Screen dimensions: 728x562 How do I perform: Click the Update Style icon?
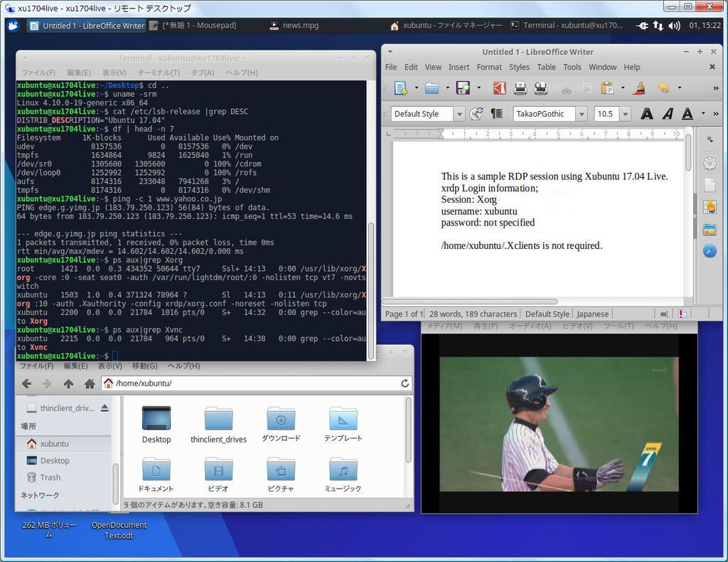(476, 114)
